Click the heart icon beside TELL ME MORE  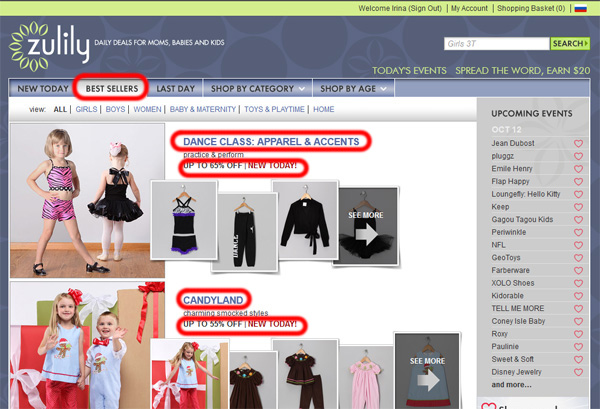click(x=578, y=308)
